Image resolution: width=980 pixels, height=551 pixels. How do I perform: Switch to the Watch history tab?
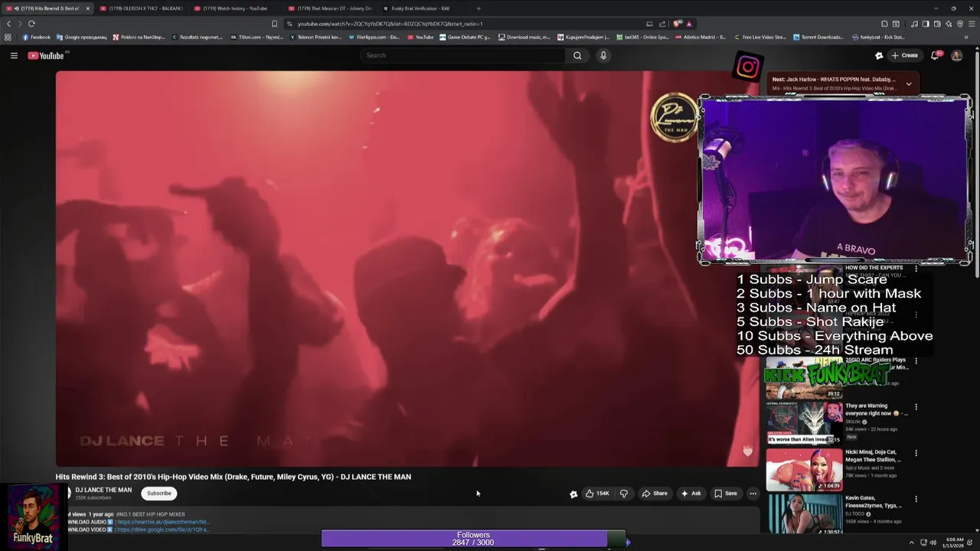pyautogui.click(x=236, y=8)
